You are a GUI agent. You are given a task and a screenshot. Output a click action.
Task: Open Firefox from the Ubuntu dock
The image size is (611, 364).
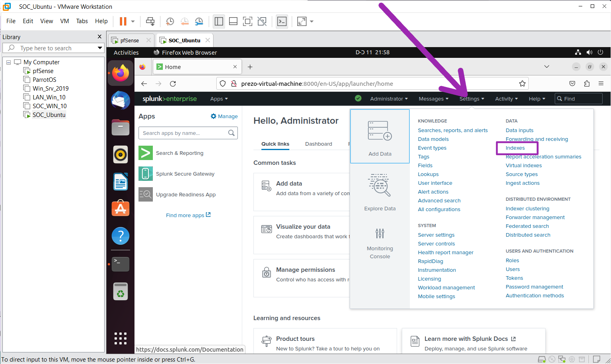coord(121,73)
